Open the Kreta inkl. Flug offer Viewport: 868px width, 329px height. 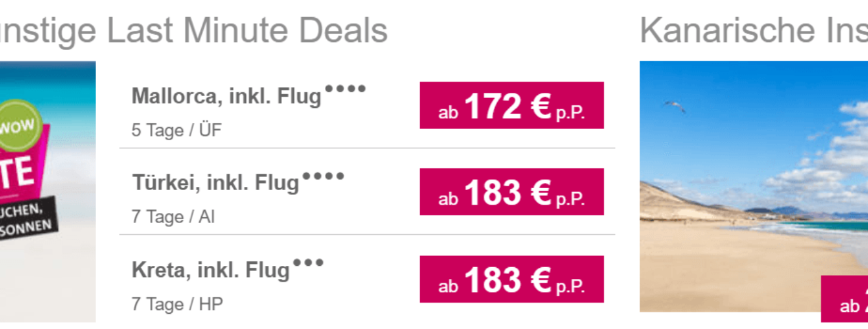pyautogui.click(x=211, y=270)
